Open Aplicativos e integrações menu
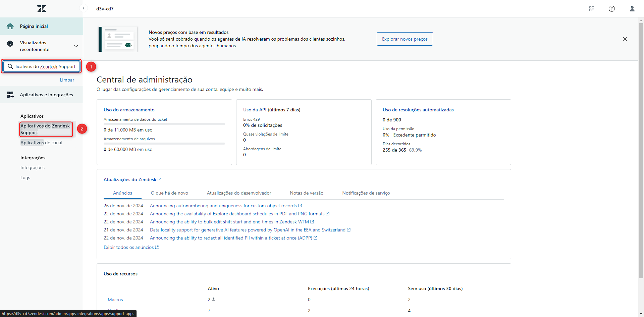Image resolution: width=644 pixels, height=317 pixels. click(41, 95)
